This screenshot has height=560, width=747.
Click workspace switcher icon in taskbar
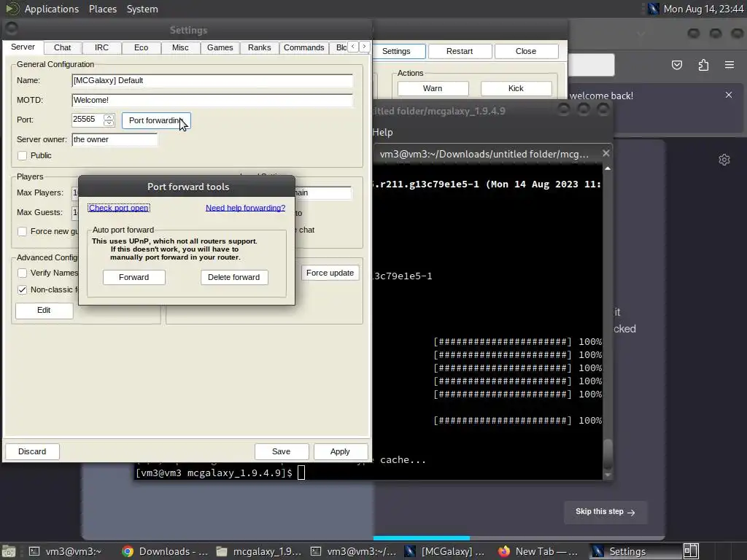(x=691, y=551)
